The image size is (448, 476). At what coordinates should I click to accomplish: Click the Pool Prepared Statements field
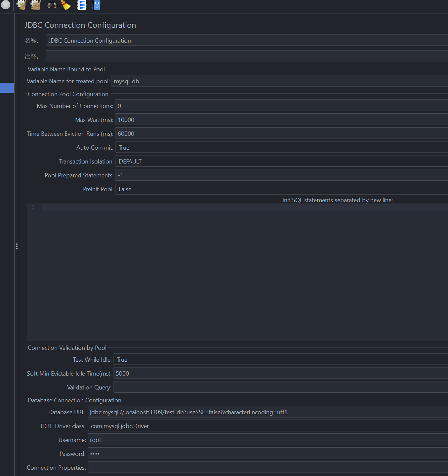click(x=282, y=175)
